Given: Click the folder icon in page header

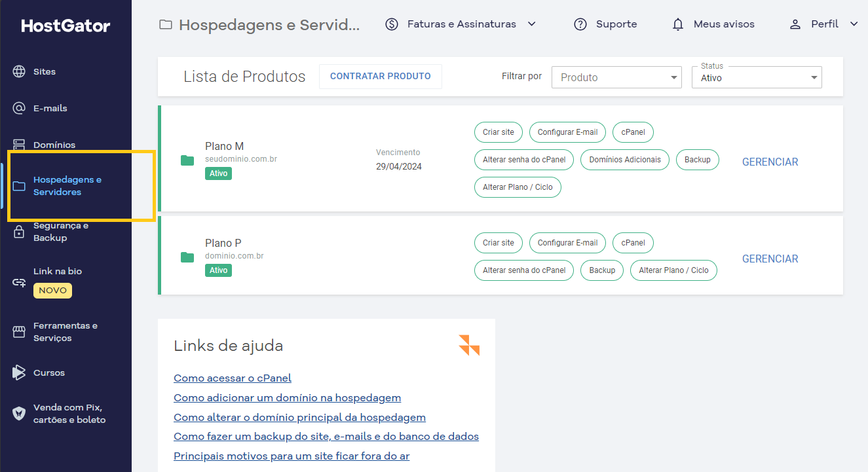Looking at the screenshot, I should pyautogui.click(x=166, y=25).
